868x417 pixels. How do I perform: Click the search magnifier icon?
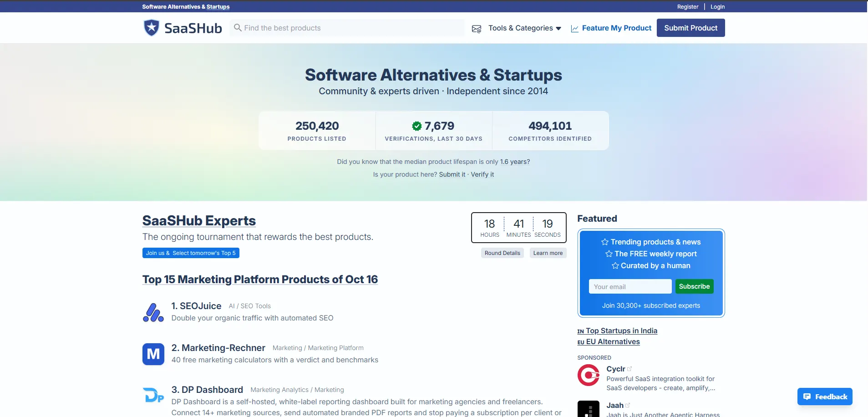click(238, 28)
